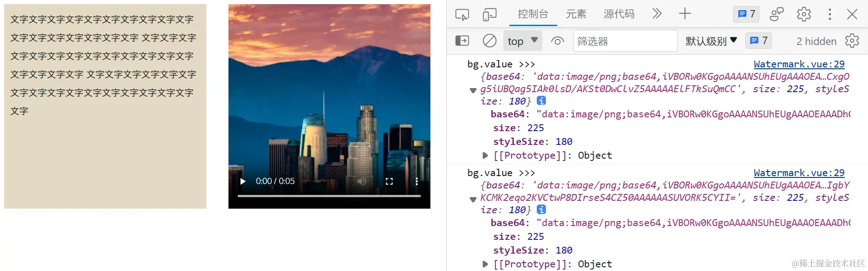Click second 'bg.value >>>' log text
The height and width of the screenshot is (271, 868).
tap(501, 173)
